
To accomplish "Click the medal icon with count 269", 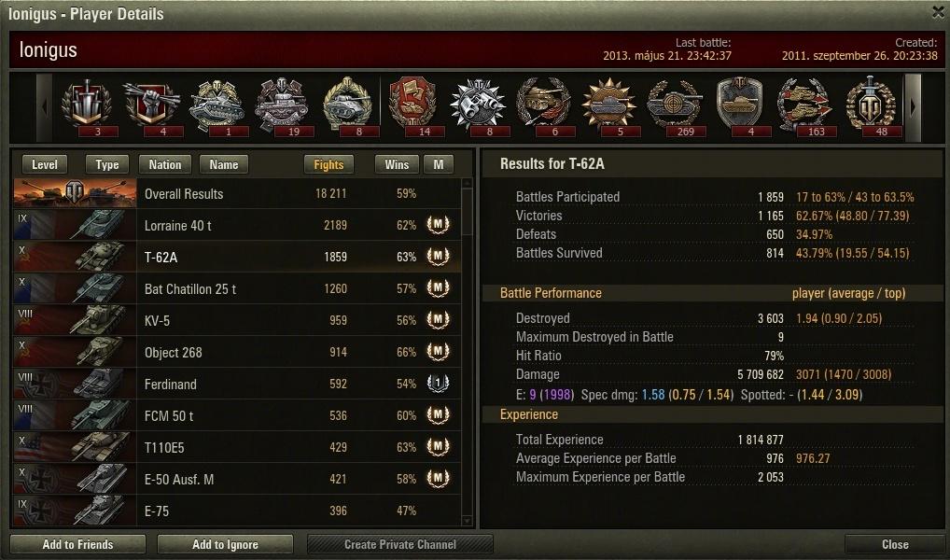I will point(675,106).
